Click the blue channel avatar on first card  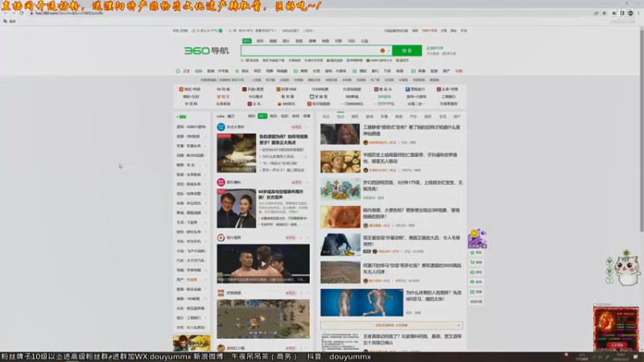pos(221,127)
